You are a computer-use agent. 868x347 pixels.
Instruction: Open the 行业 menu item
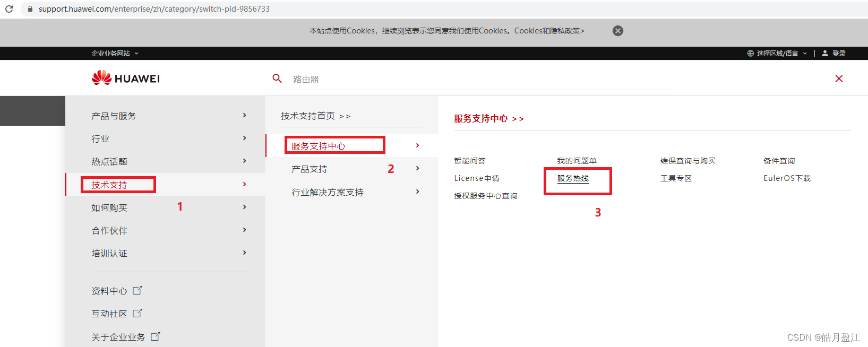[x=100, y=138]
